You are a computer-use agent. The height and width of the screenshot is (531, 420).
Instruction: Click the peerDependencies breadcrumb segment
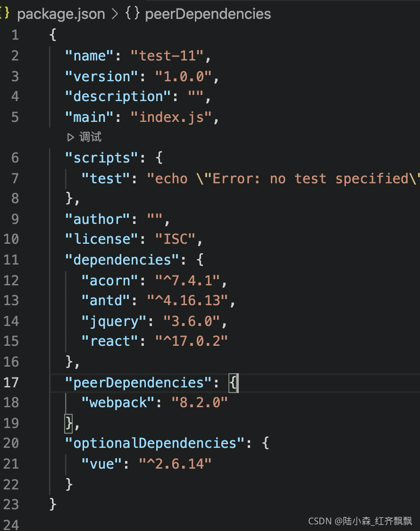pos(208,14)
